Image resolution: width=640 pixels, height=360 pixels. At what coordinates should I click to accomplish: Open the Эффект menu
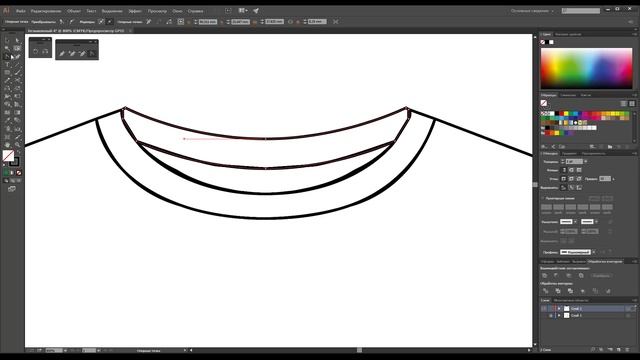click(x=135, y=11)
